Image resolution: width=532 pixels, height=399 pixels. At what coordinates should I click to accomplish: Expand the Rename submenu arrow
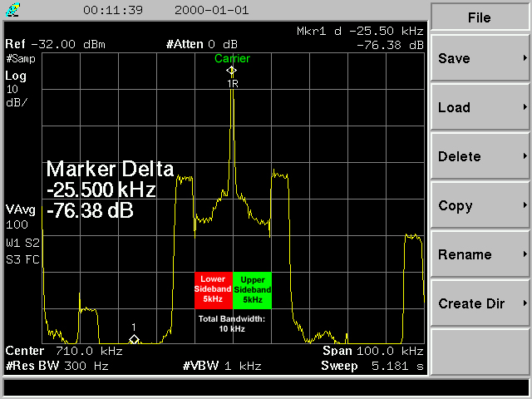point(525,254)
